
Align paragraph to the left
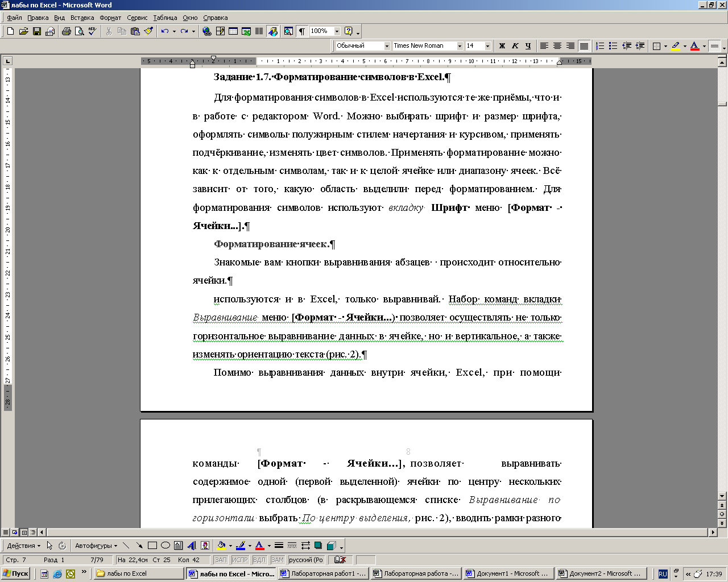(x=544, y=46)
